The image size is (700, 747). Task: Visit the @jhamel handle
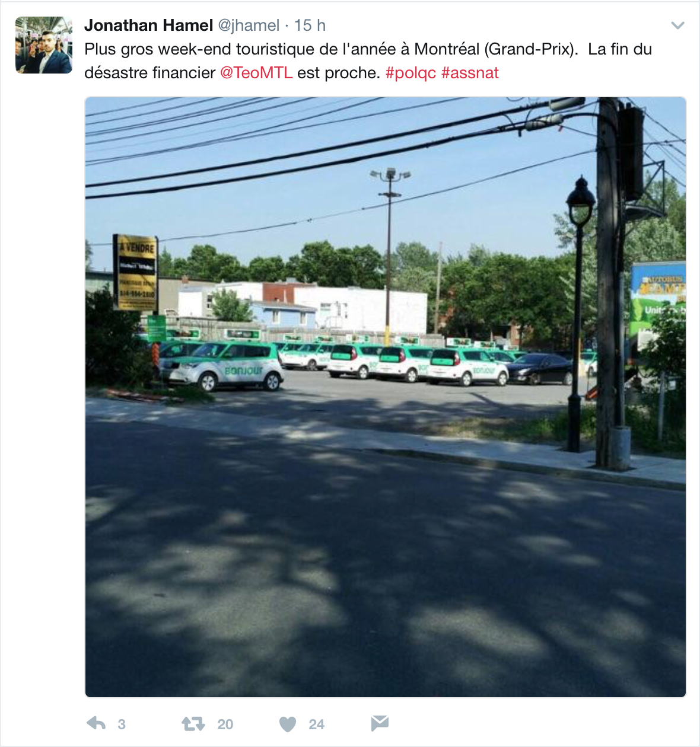click(249, 25)
